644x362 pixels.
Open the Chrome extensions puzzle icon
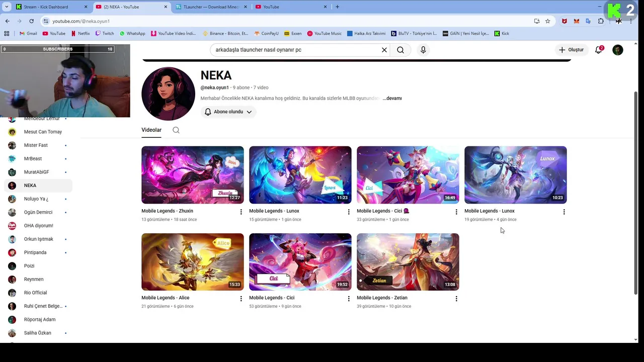(601, 21)
